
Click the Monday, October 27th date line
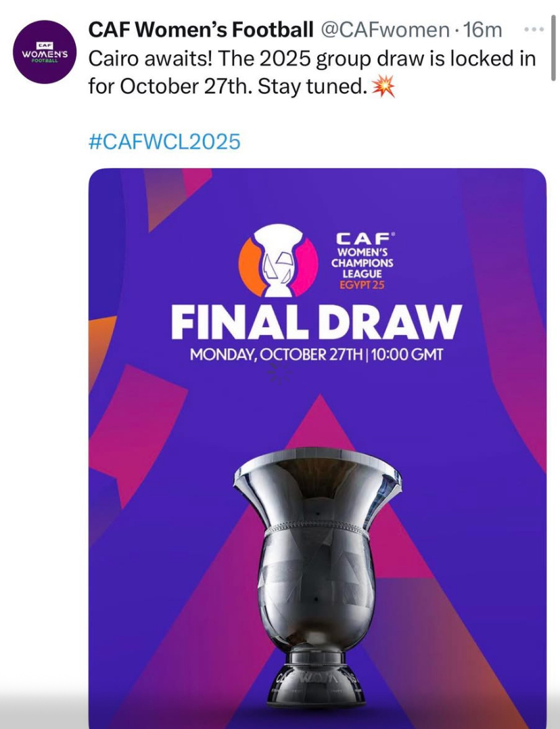pyautogui.click(x=317, y=355)
